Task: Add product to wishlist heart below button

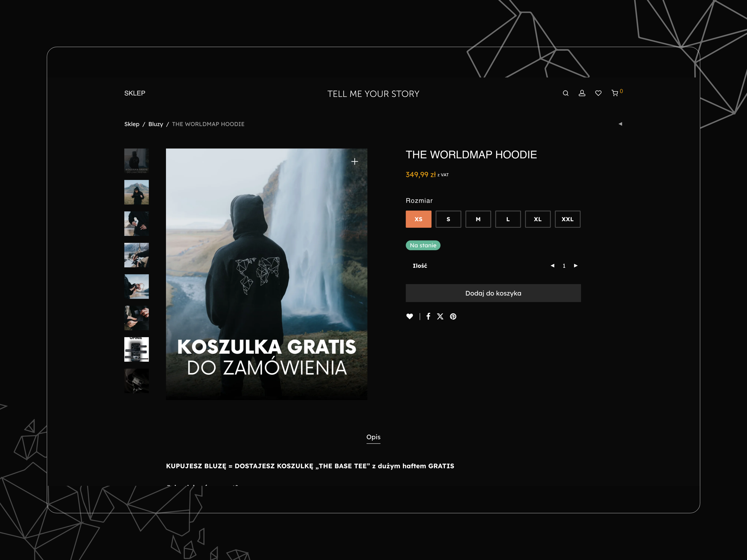Action: pyautogui.click(x=410, y=316)
